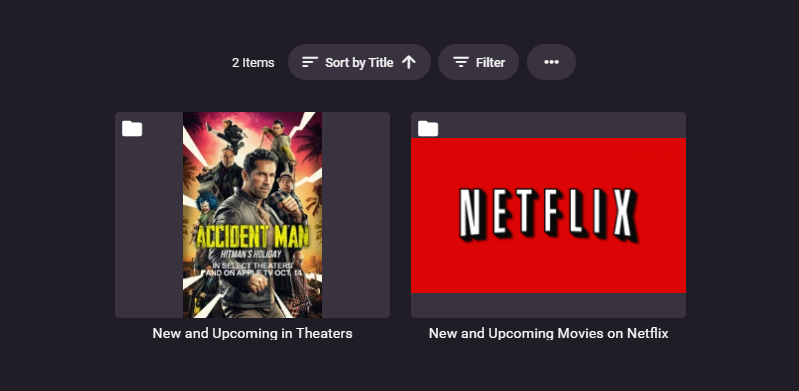Open the Sort by Title button
The image size is (799, 391).
359,62
